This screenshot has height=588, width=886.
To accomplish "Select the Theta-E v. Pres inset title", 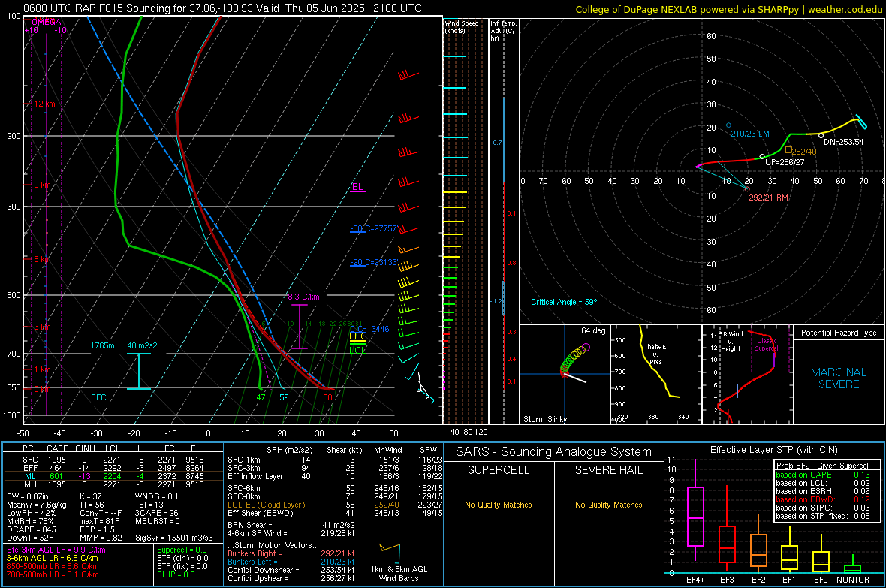I will pyautogui.click(x=655, y=354).
